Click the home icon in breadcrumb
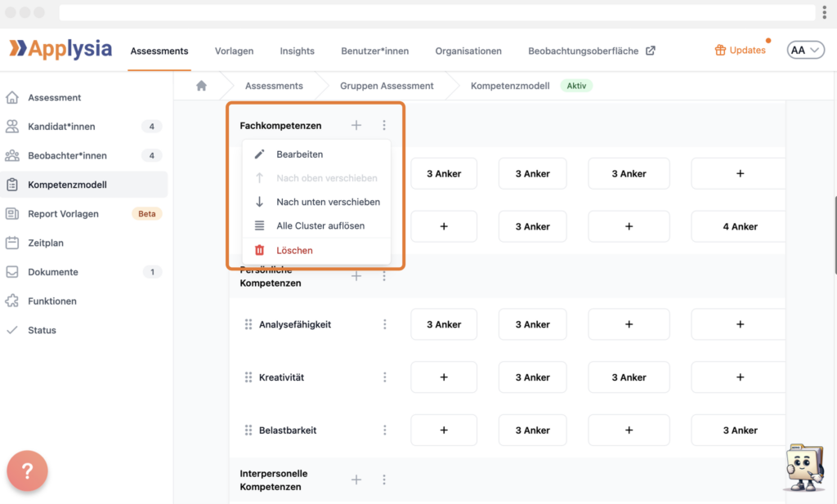Image resolution: width=837 pixels, height=504 pixels. (x=201, y=86)
